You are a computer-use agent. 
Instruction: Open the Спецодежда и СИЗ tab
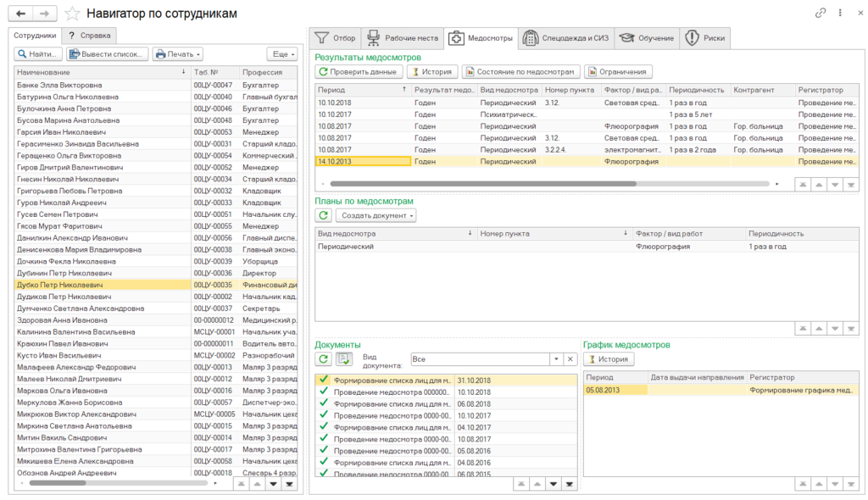pos(565,38)
